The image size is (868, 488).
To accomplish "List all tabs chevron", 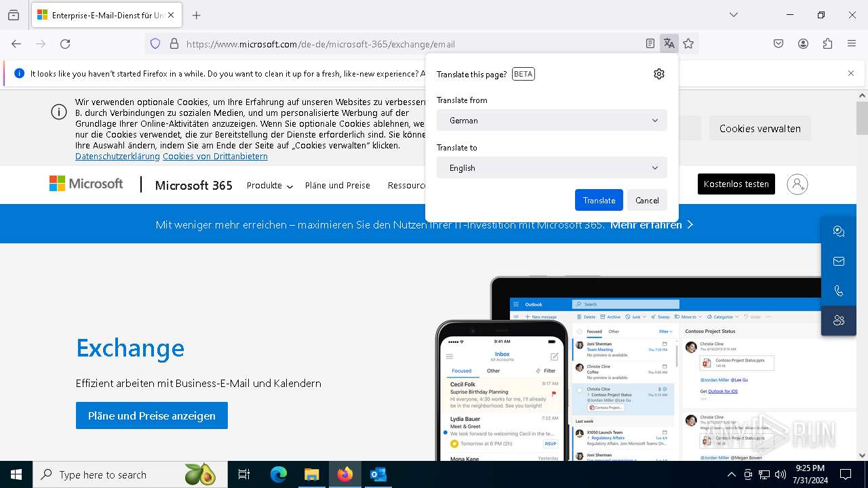I will click(x=733, y=15).
